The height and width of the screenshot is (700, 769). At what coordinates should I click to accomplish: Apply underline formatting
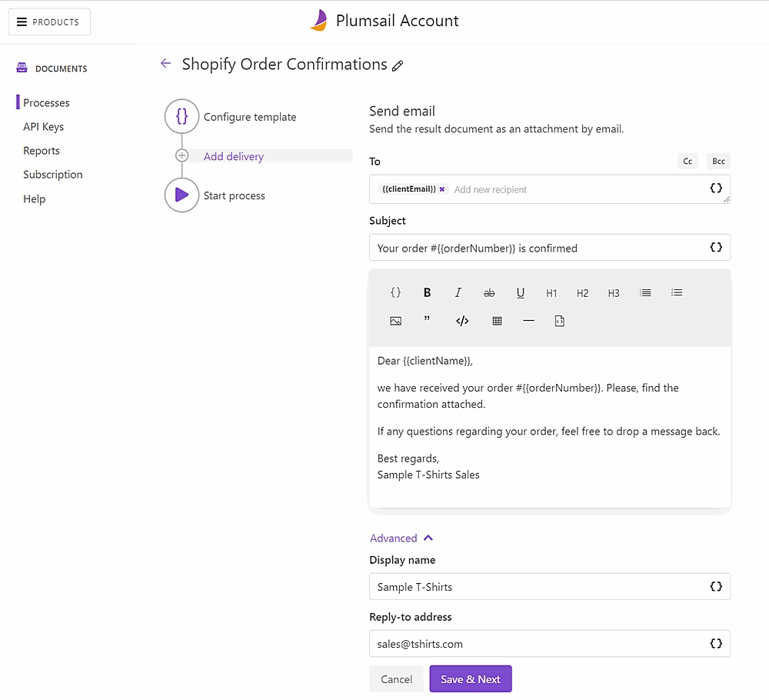(521, 293)
